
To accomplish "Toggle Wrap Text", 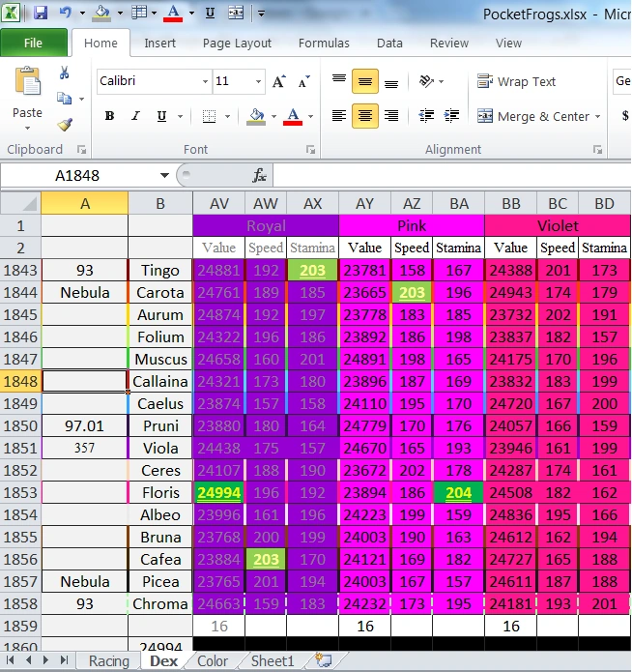I will [516, 81].
